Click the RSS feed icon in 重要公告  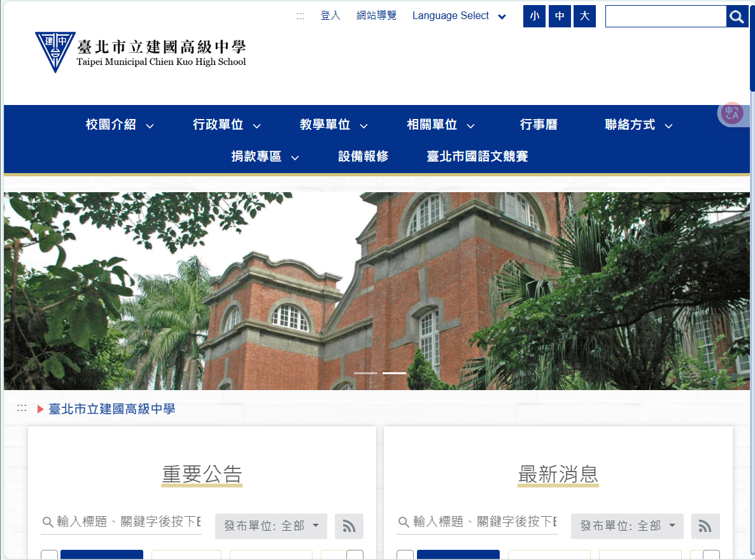click(x=349, y=526)
